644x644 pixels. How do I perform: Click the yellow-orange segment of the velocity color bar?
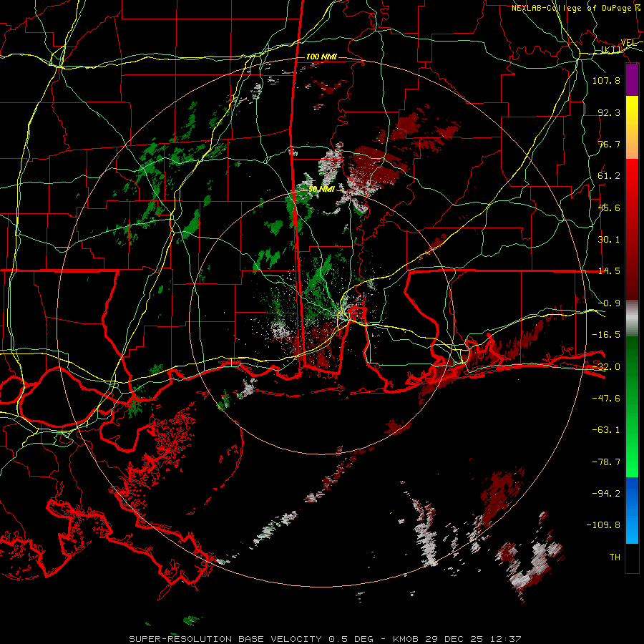(632, 127)
